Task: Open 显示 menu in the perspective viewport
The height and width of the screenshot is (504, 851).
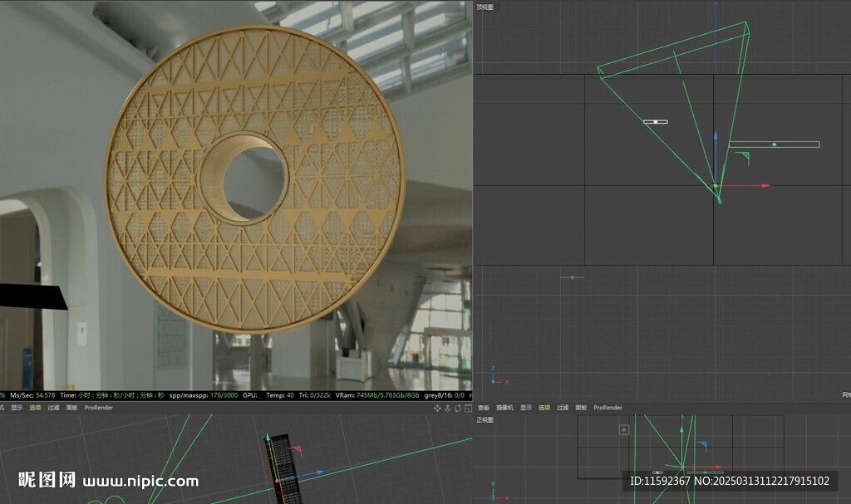Action: click(x=17, y=408)
